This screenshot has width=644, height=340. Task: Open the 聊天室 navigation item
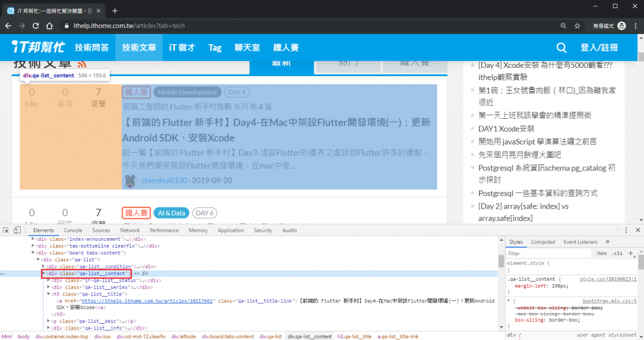coord(247,48)
